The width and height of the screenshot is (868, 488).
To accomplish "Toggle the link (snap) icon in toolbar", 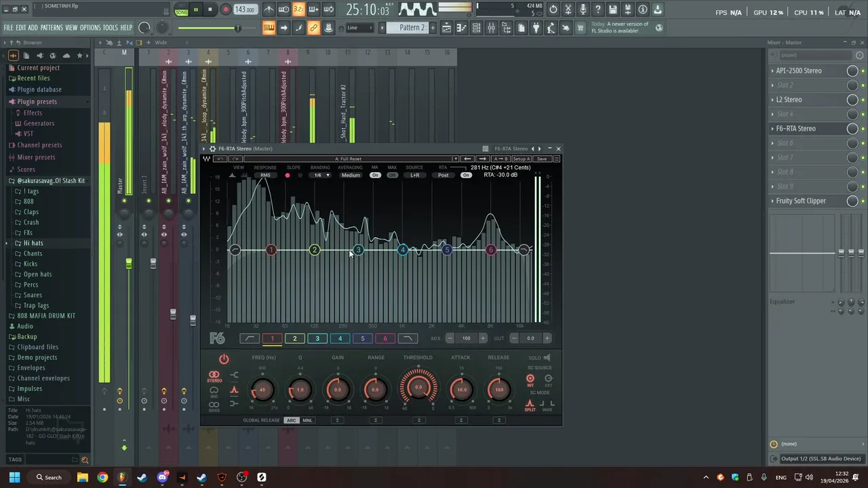I will tap(313, 28).
